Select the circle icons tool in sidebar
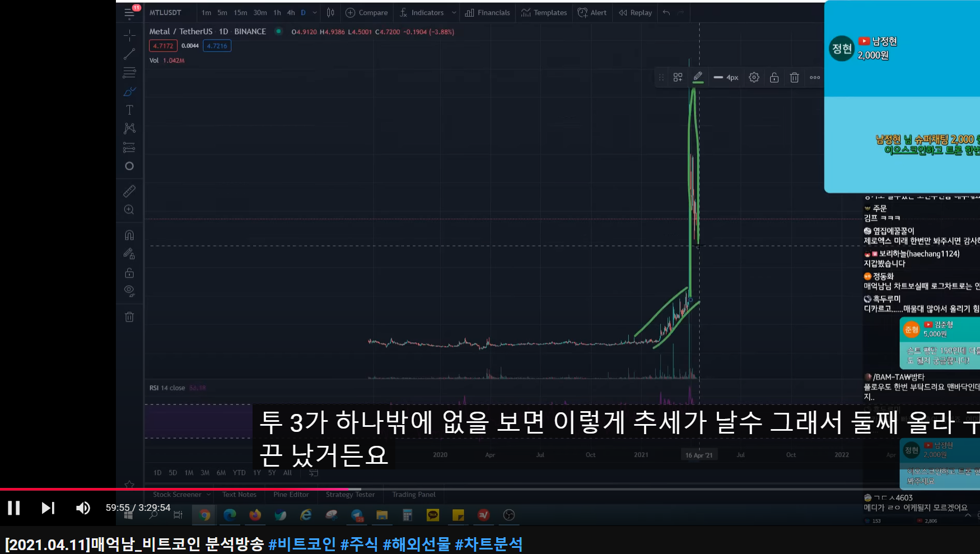 (129, 166)
